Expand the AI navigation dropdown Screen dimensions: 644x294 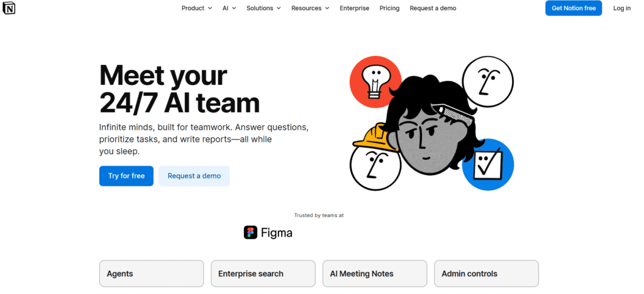(x=229, y=8)
